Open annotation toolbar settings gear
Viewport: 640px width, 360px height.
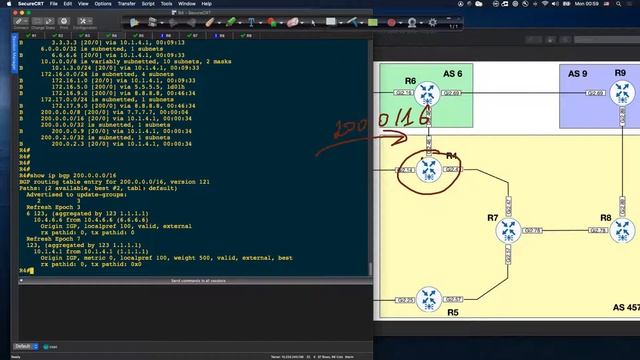pyautogui.click(x=433, y=22)
